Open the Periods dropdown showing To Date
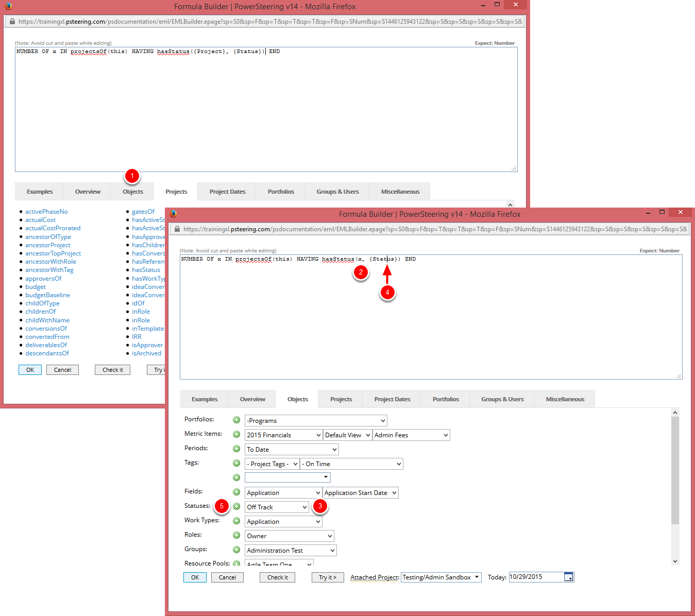This screenshot has width=695, height=616. tap(292, 450)
